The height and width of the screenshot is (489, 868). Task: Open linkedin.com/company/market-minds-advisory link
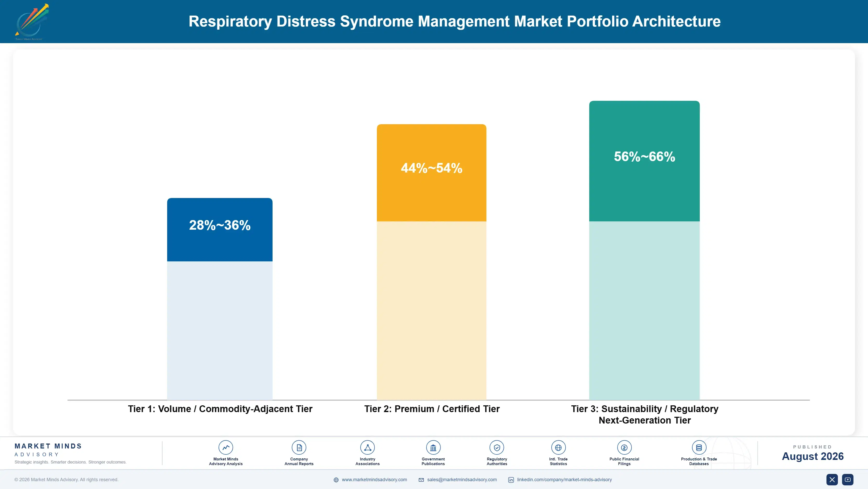click(x=564, y=480)
